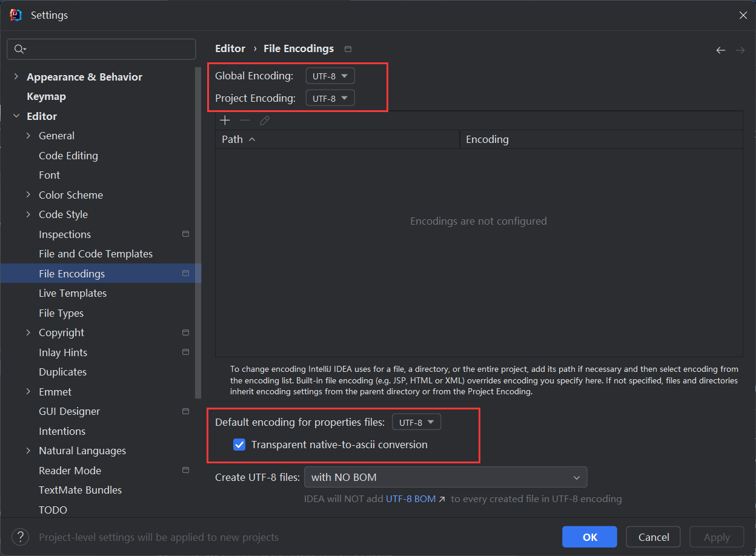The width and height of the screenshot is (756, 556).
Task: Collapse the Editor tree node
Action: pos(16,116)
